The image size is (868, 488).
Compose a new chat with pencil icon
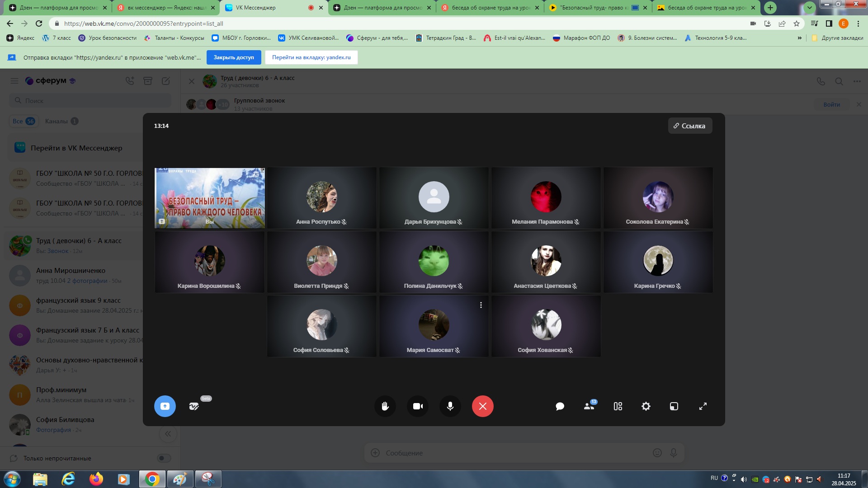[x=166, y=81]
